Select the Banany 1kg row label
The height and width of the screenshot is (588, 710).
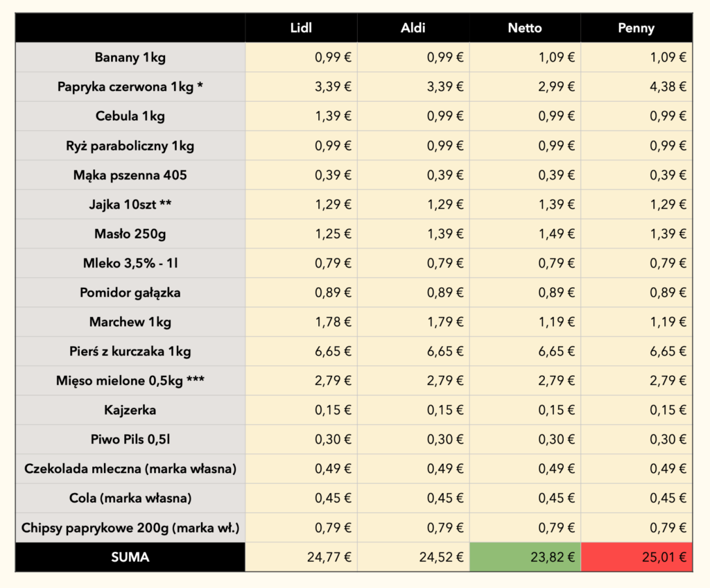pos(130,58)
